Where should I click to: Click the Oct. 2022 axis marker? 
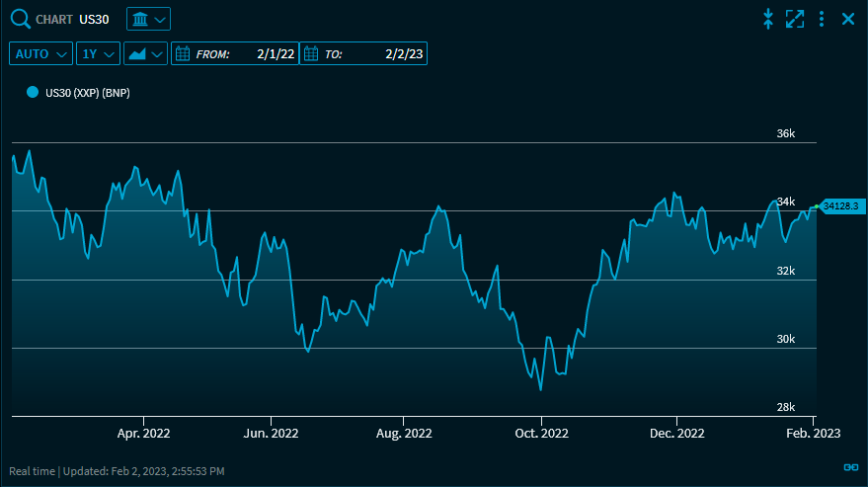coord(541,433)
